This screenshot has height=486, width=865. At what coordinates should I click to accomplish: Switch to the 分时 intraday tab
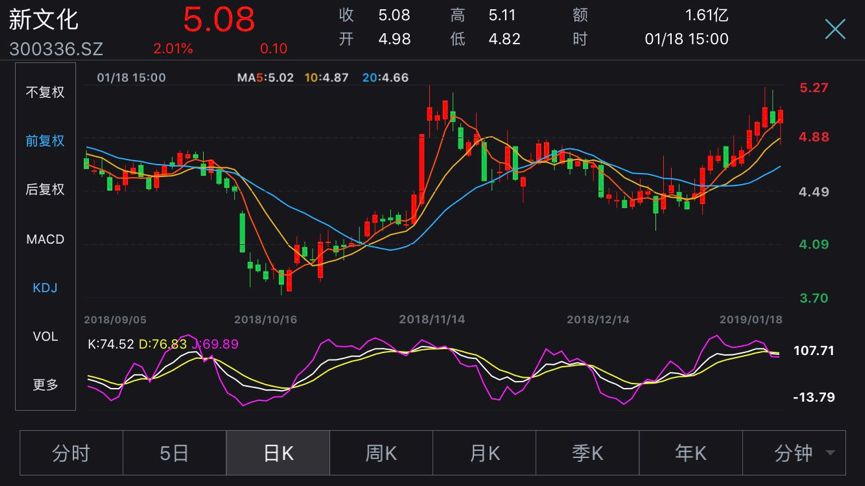point(71,454)
